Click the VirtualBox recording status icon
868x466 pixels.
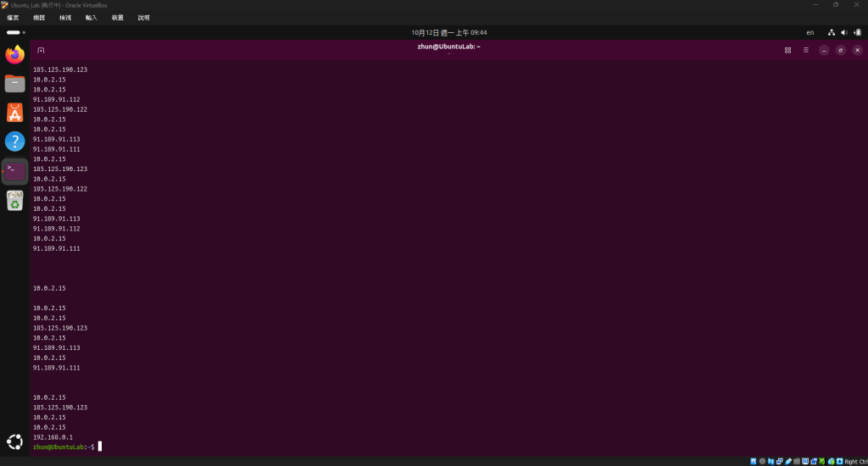click(x=814, y=461)
